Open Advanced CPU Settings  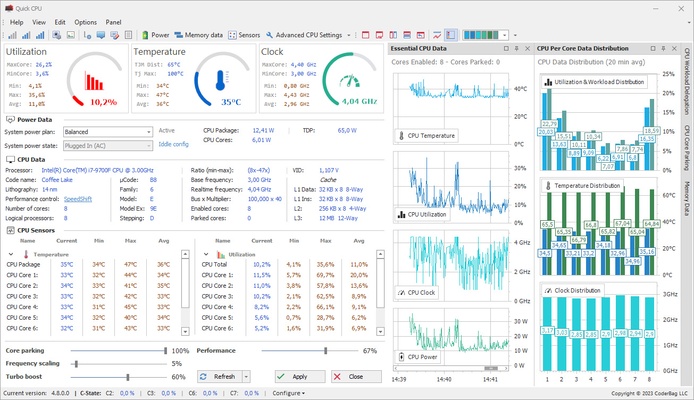(x=304, y=35)
